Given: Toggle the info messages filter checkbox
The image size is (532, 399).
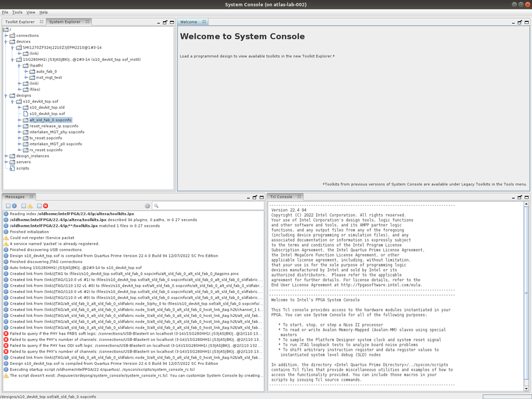Looking at the screenshot, I should (x=8, y=206).
